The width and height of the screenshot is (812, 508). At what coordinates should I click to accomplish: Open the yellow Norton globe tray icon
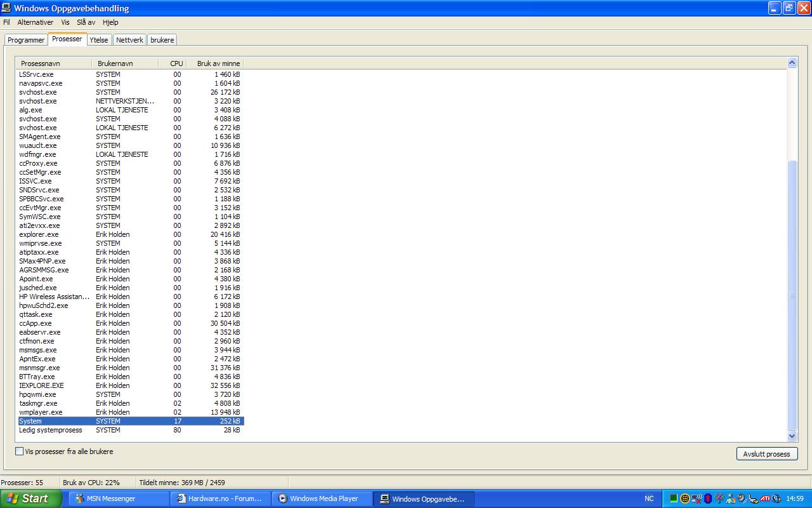pyautogui.click(x=685, y=498)
